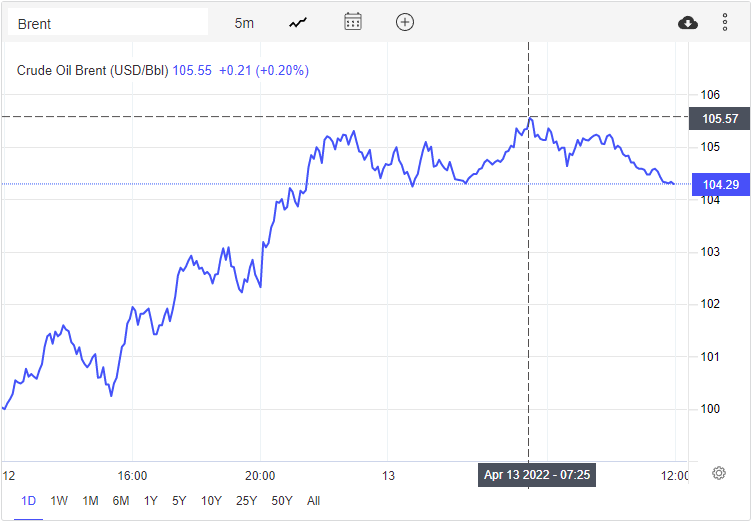Show the 50Y time range
The height and width of the screenshot is (522, 753).
coord(281,500)
